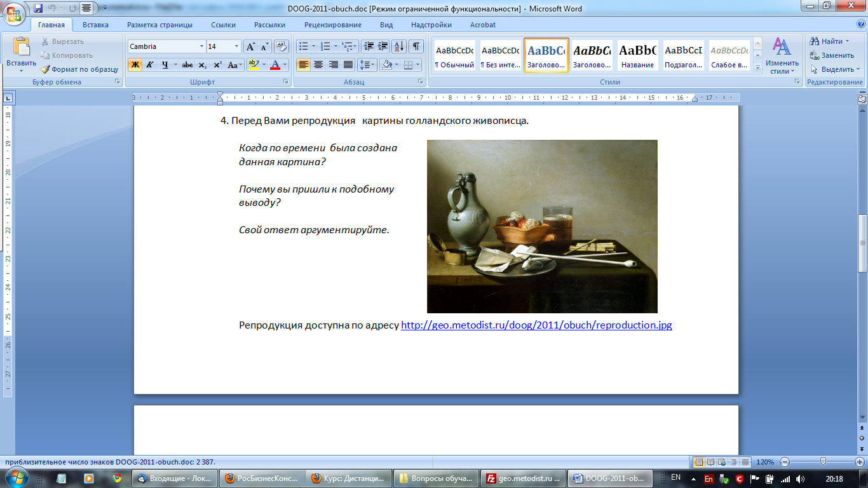Apply the Обычный style
The height and width of the screenshot is (488, 868).
pos(454,56)
